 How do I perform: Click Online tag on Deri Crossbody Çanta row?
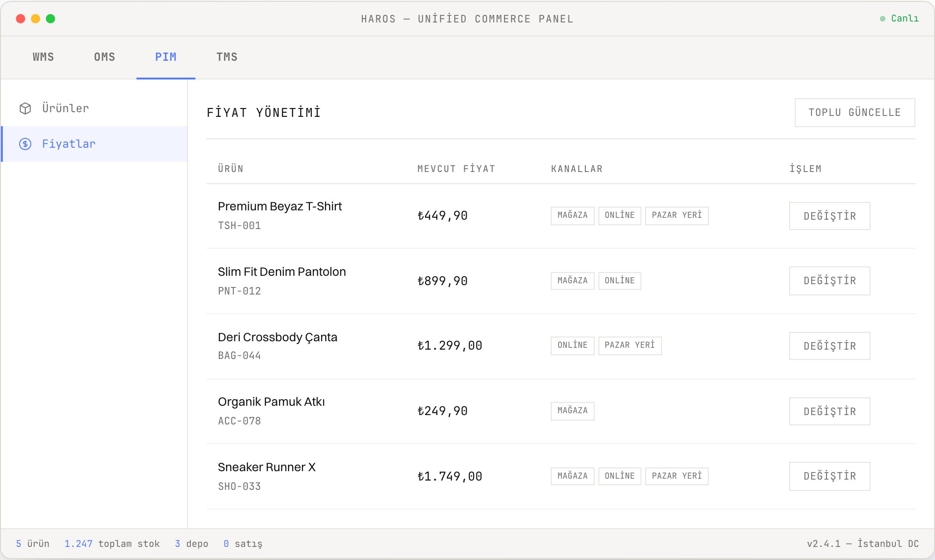pos(573,345)
